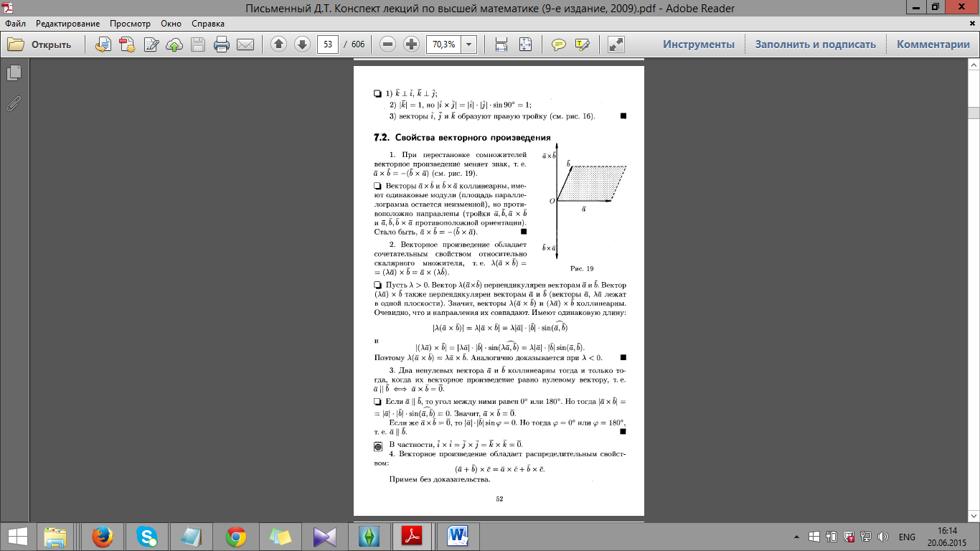Click the save floppy disk icon
This screenshot has width=980, height=551.
pos(198,44)
